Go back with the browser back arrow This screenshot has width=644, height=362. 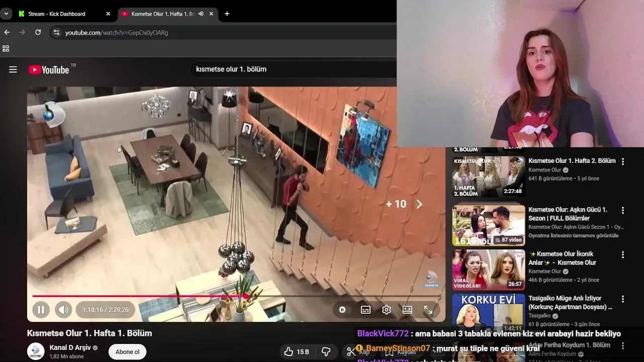(x=7, y=32)
